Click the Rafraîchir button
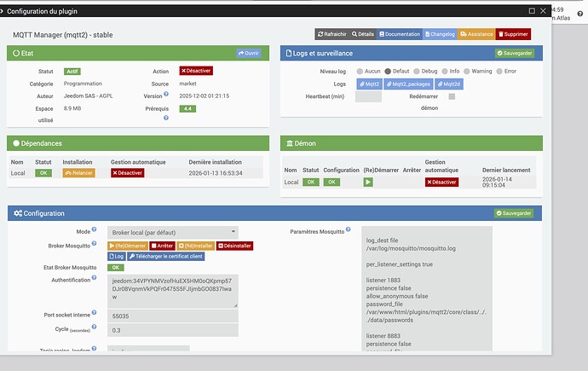 coord(331,34)
